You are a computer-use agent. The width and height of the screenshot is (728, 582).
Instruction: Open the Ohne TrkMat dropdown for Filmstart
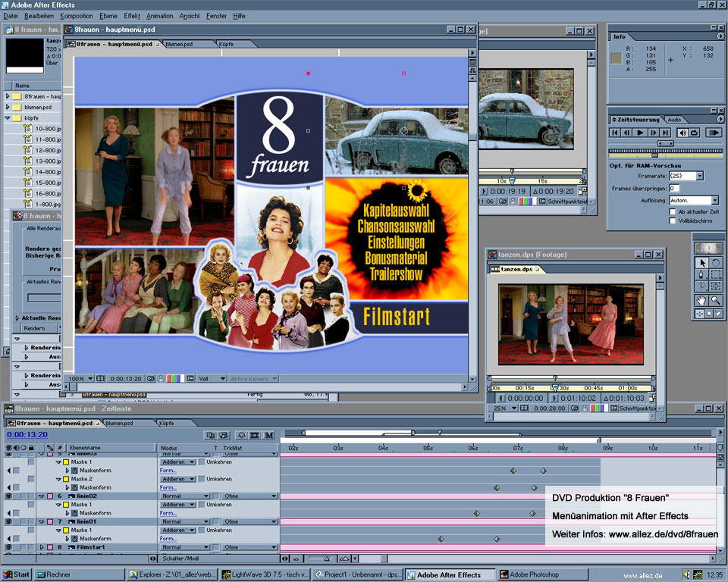click(x=249, y=547)
